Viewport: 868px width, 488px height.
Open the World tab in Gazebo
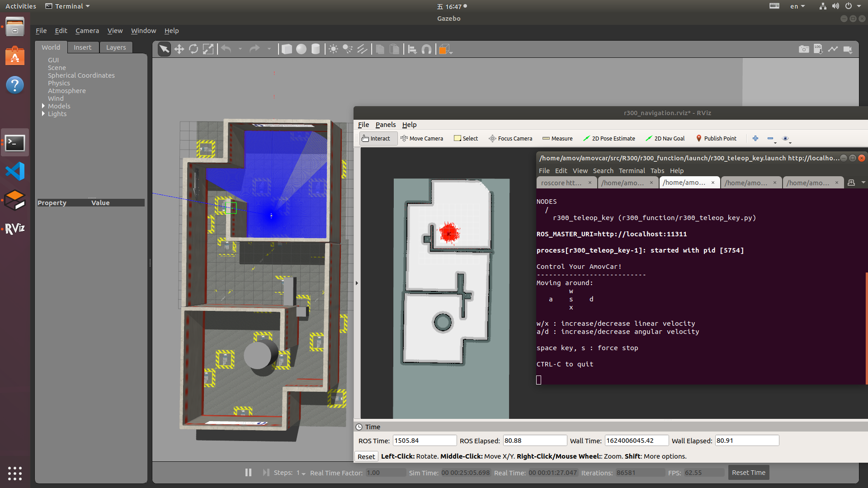coord(51,47)
